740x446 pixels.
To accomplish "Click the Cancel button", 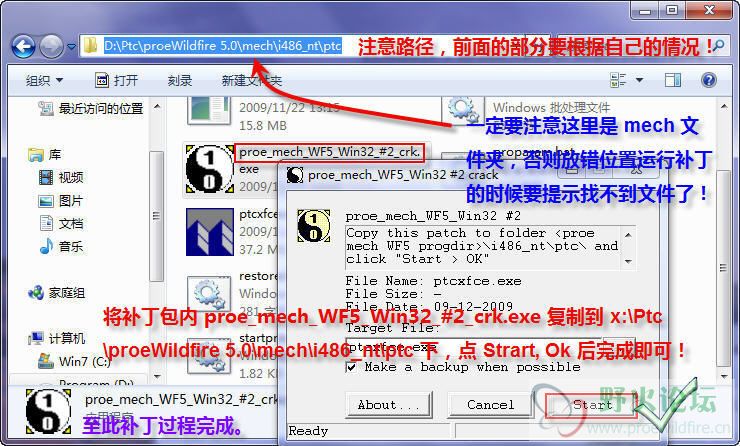I will point(490,405).
